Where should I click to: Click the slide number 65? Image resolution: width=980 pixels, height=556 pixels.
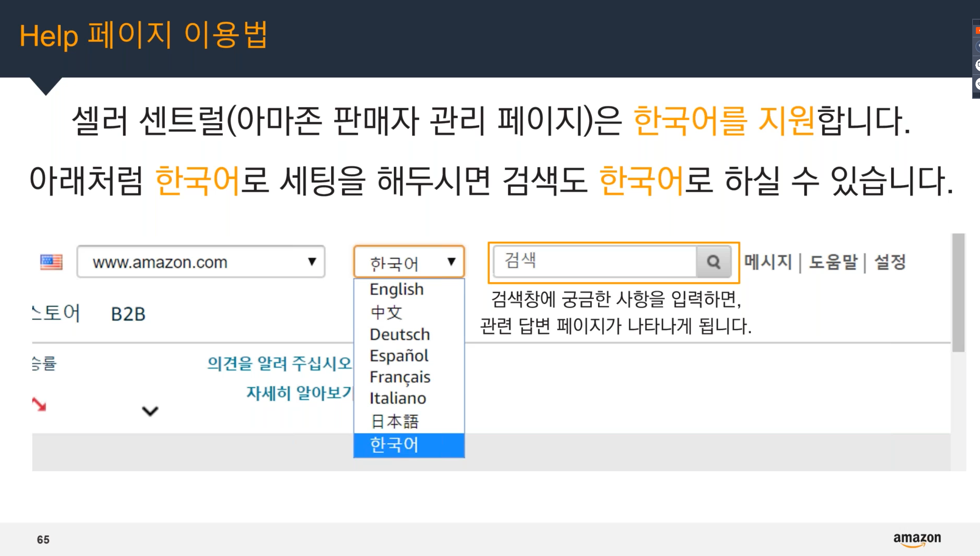[43, 539]
